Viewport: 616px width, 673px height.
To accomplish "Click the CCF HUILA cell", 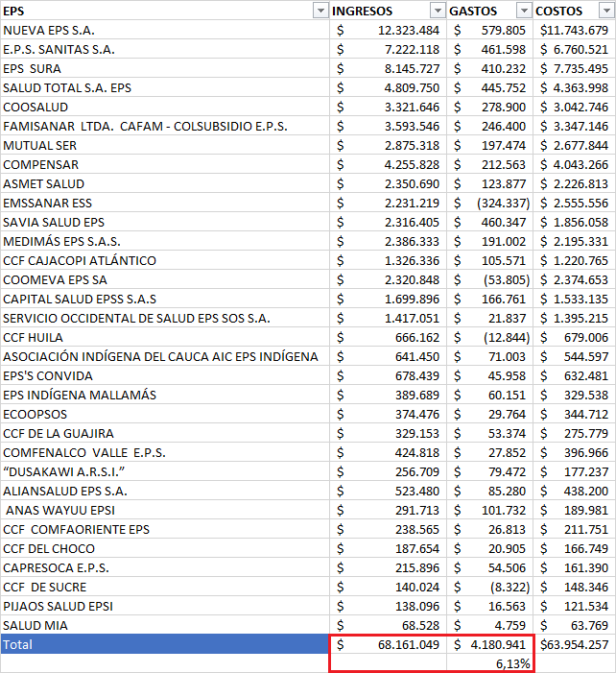I will point(165,337).
